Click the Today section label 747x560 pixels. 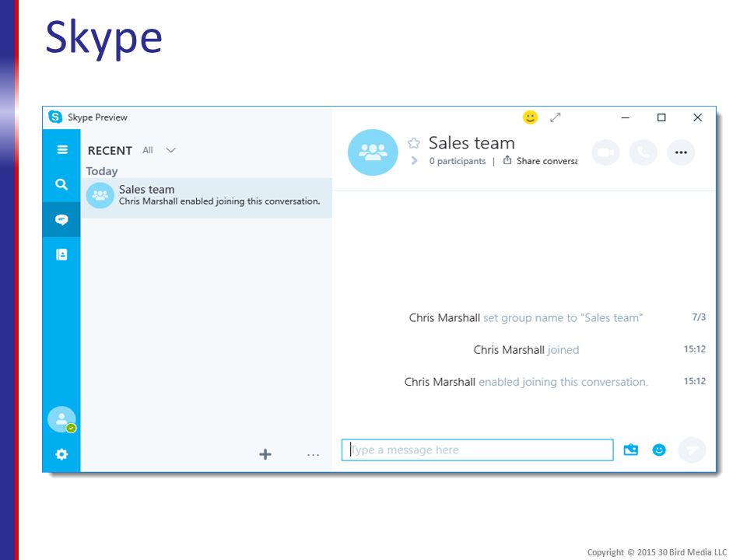click(x=102, y=171)
